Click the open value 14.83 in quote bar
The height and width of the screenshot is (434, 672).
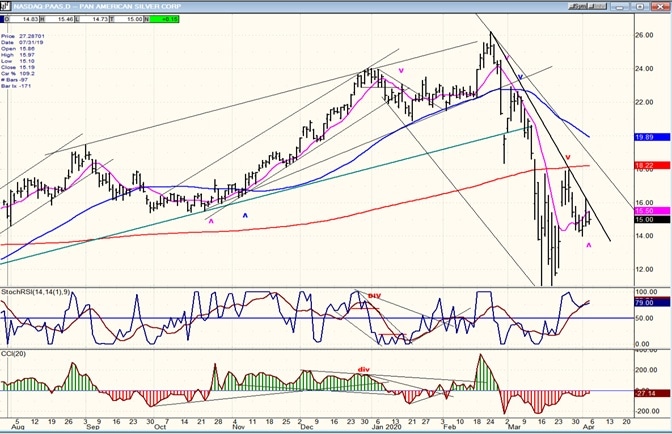coord(23,19)
